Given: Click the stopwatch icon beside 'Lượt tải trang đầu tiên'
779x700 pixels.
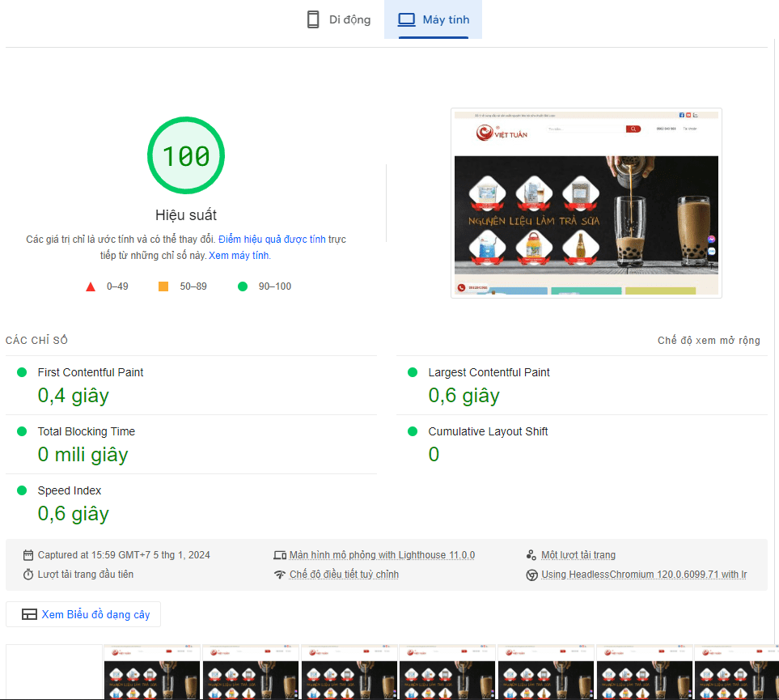Looking at the screenshot, I should [x=28, y=575].
